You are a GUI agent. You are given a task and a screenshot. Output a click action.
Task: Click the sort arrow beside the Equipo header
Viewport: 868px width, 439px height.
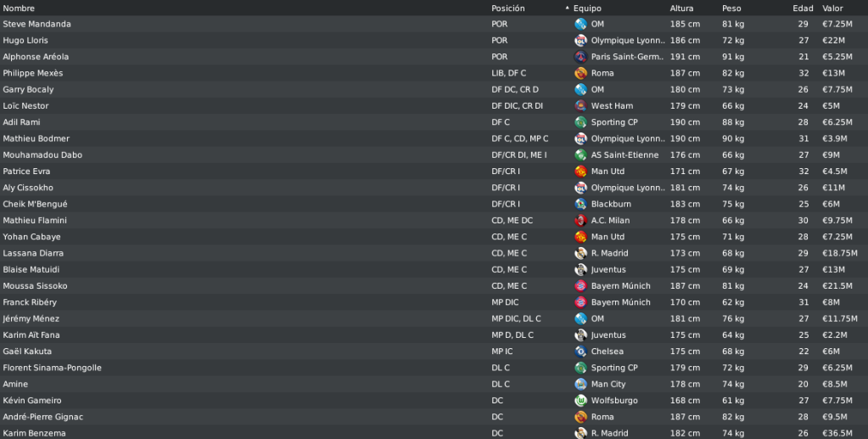568,8
